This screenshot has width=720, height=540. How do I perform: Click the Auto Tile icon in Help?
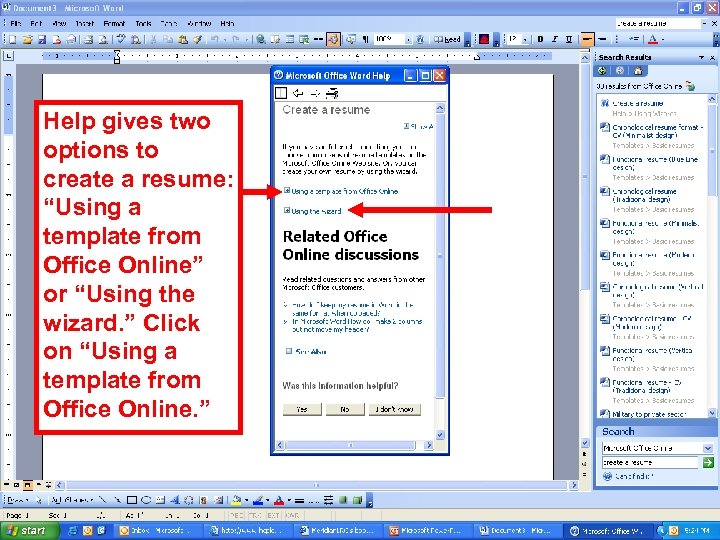tap(281, 93)
